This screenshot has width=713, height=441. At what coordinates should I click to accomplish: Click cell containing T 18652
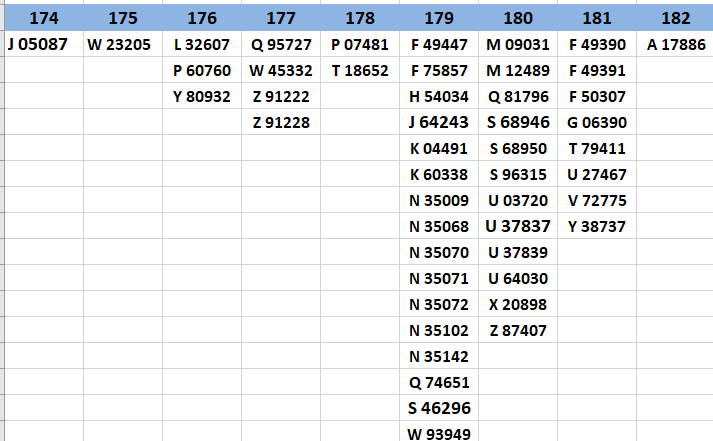point(360,70)
